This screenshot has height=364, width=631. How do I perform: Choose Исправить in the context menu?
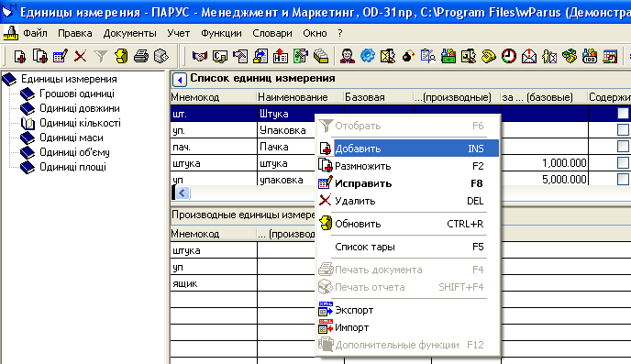407,183
